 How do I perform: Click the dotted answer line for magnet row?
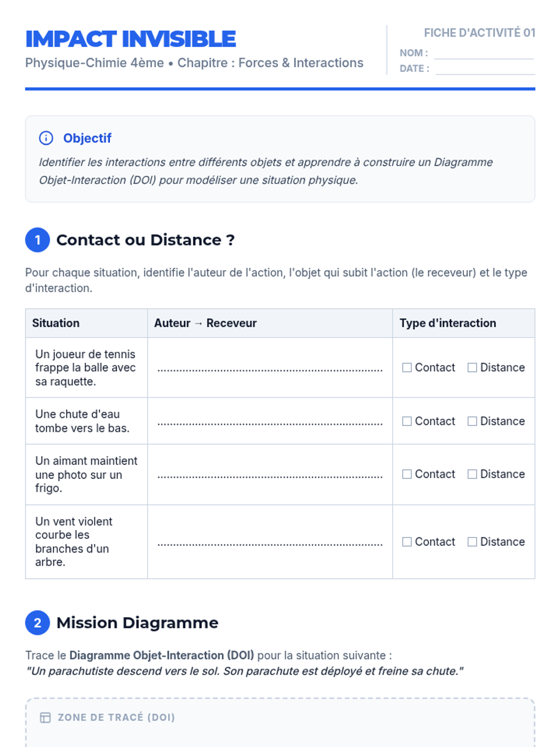tap(270, 476)
